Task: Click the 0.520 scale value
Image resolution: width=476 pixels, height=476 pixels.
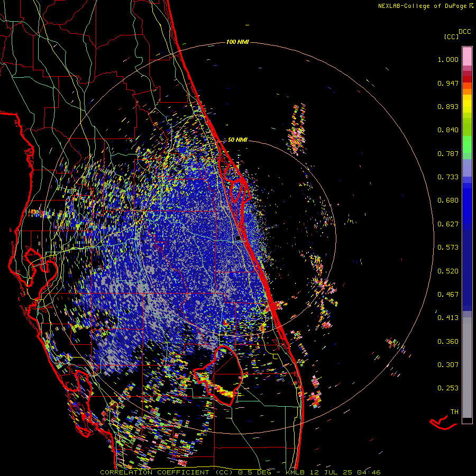Action: 448,271
